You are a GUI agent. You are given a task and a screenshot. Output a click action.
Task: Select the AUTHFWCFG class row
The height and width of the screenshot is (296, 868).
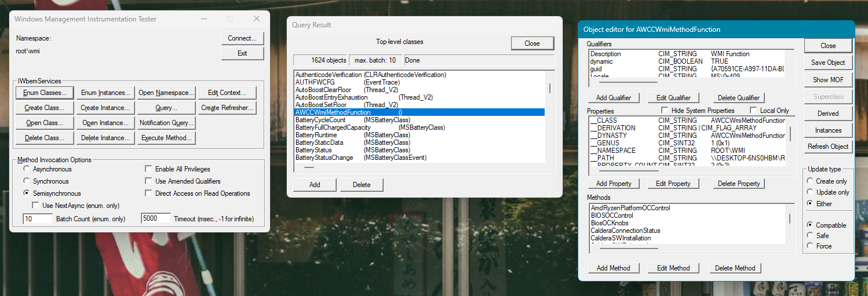(420, 82)
